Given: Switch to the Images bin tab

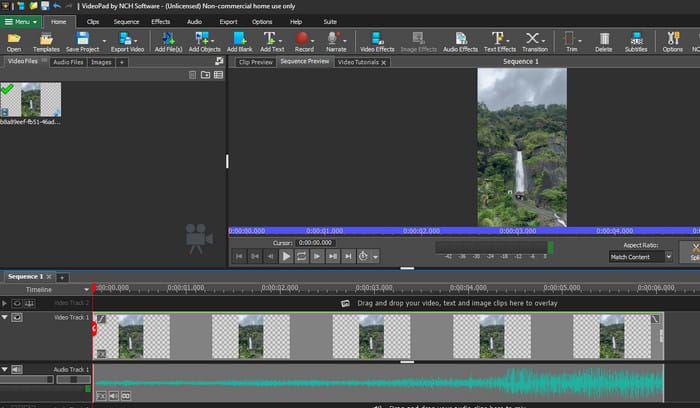Looking at the screenshot, I should coord(101,62).
